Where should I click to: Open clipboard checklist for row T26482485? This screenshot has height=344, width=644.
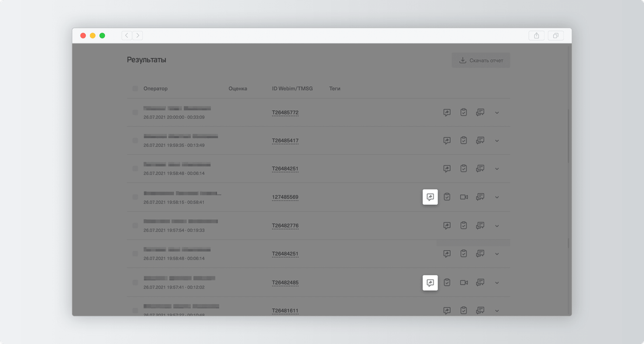pyautogui.click(x=447, y=282)
